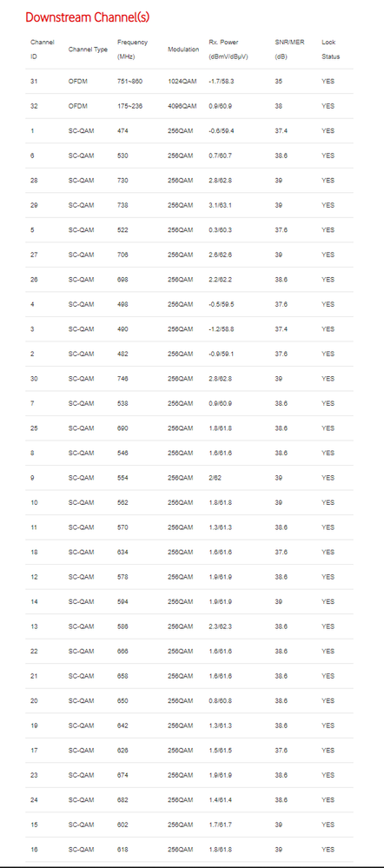This screenshot has width=384, height=868.
Task: Click the Channel Type column header
Action: (88, 50)
